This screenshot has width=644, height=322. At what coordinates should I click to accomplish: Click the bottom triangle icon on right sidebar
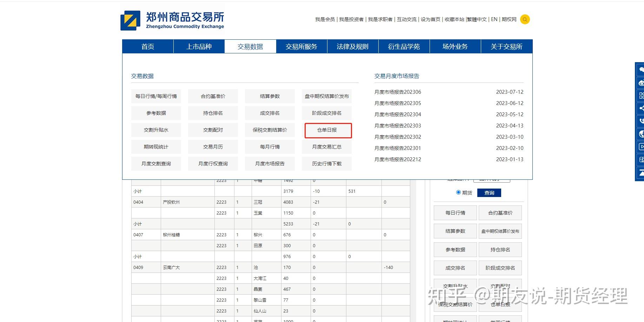(640, 173)
